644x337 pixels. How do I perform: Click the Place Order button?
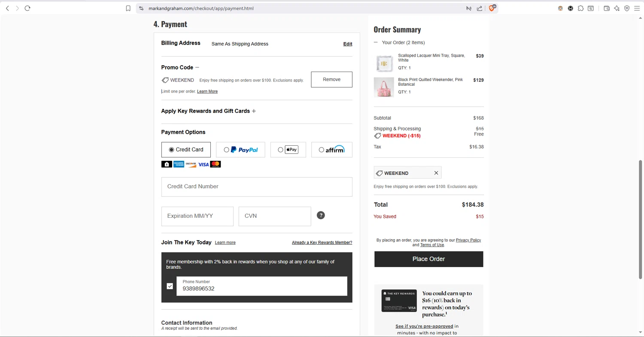(428, 259)
